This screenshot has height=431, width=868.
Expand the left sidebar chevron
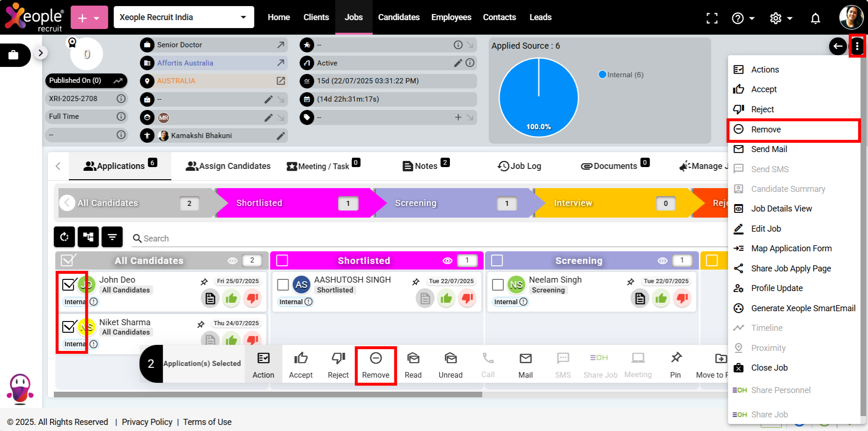click(x=41, y=53)
